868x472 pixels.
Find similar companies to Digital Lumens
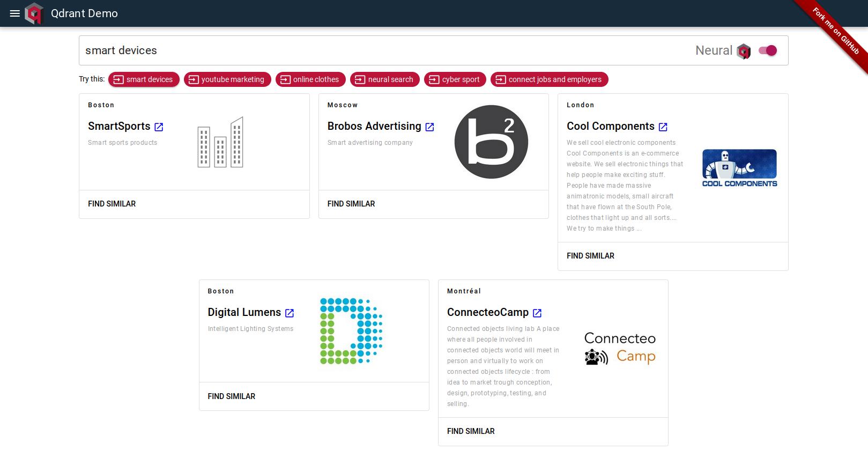tap(232, 396)
